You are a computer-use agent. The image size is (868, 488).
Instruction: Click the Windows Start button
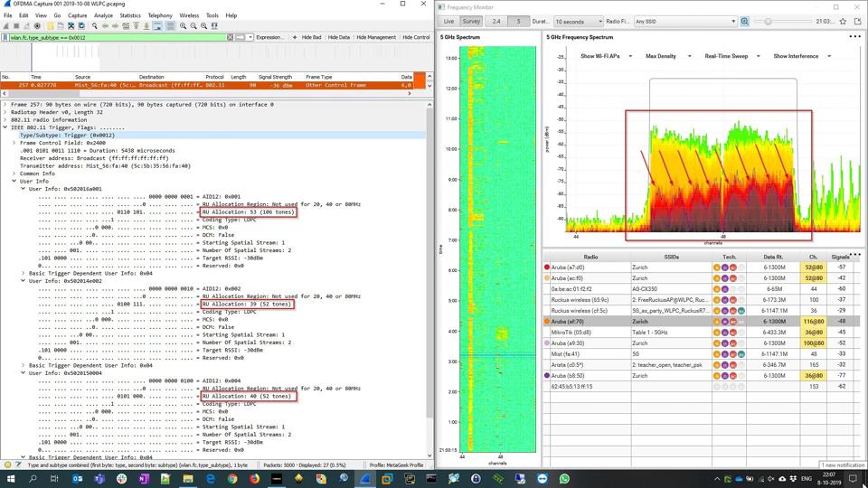11,479
